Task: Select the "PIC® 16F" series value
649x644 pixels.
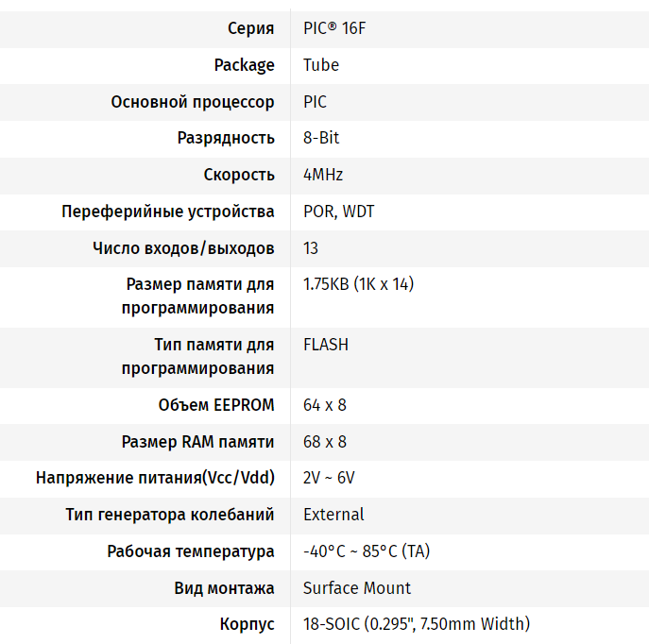Action: [x=335, y=28]
